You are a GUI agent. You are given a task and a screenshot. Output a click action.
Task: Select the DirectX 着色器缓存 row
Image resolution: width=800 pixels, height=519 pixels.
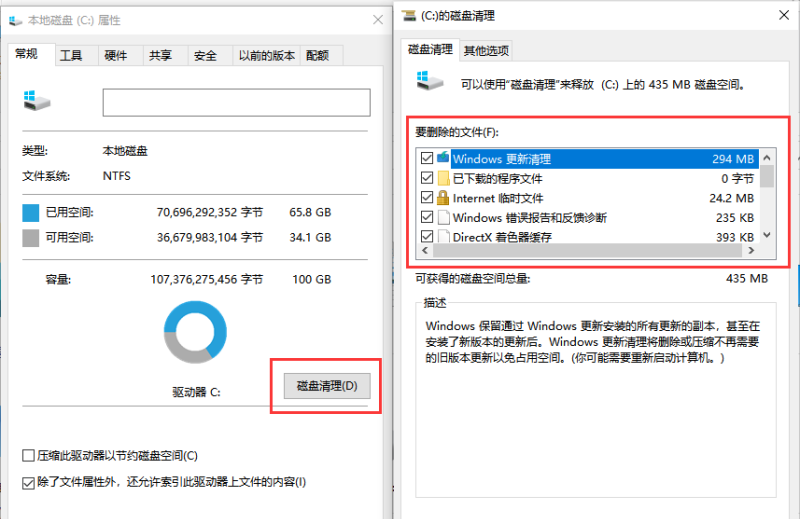click(588, 236)
